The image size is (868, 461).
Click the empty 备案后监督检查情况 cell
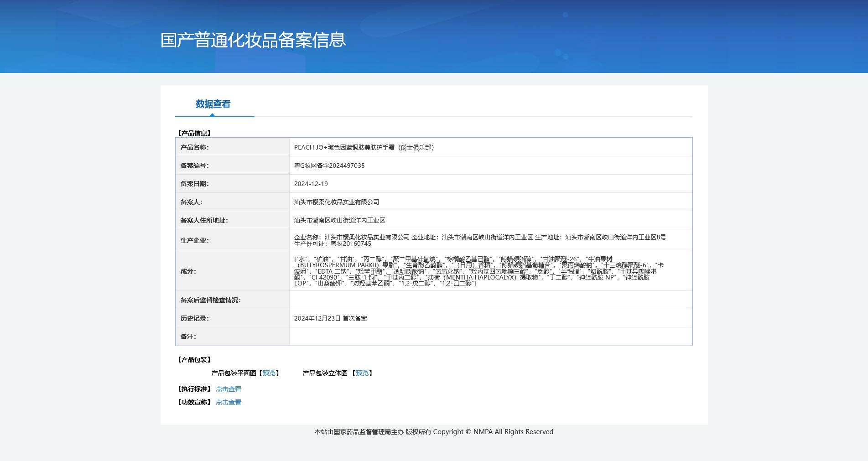point(491,300)
